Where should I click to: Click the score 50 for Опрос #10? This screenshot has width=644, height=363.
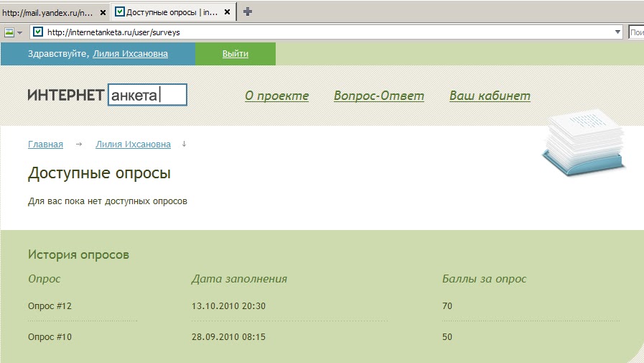pos(447,336)
